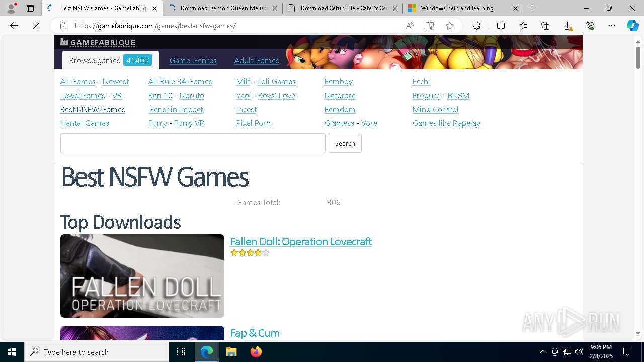644x362 pixels.
Task: Open the Naruto link
Action: point(192,95)
